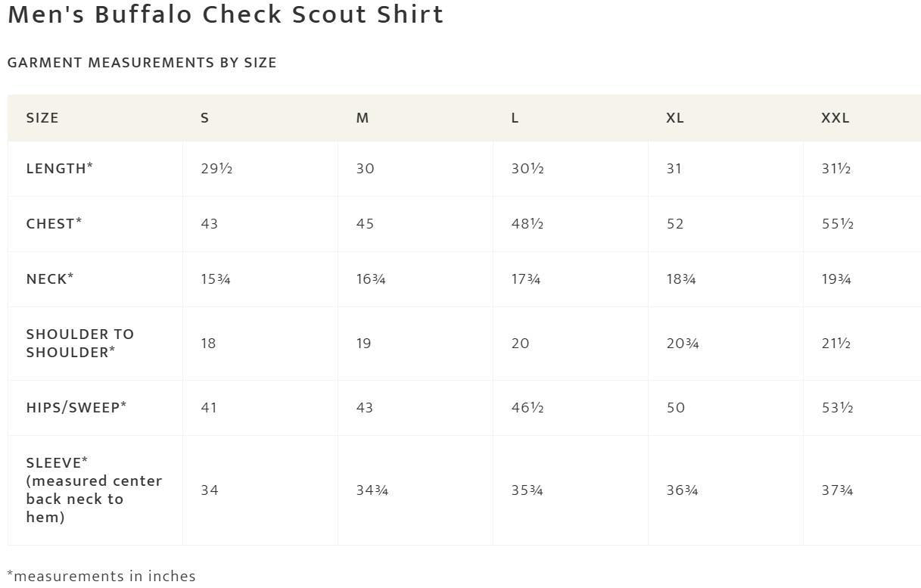Screen dimensions: 921x588
Task: Click the Garment Measurements by Size subtitle
Action: click(x=142, y=63)
